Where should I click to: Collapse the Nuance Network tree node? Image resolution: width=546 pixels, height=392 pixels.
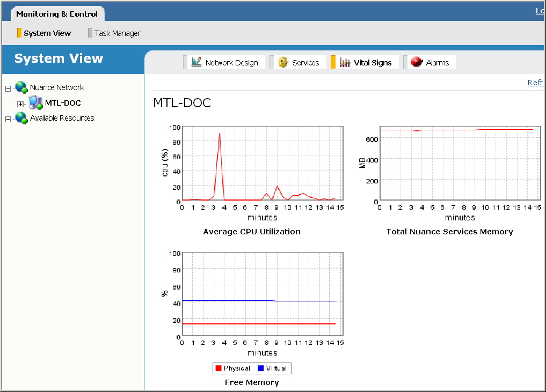pos(8,88)
